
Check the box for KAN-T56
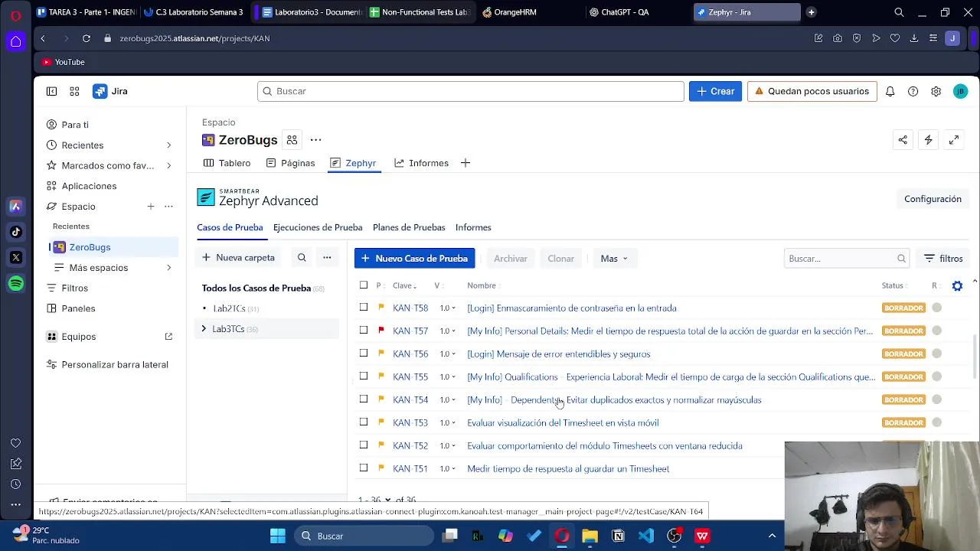click(364, 354)
